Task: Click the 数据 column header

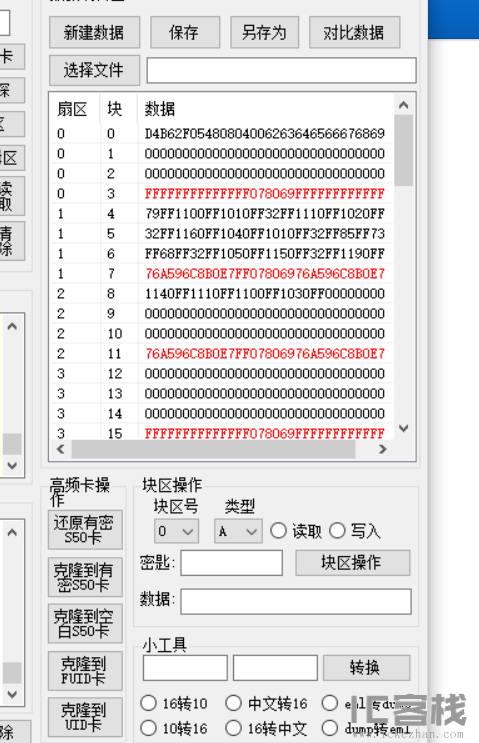Action: [160, 109]
